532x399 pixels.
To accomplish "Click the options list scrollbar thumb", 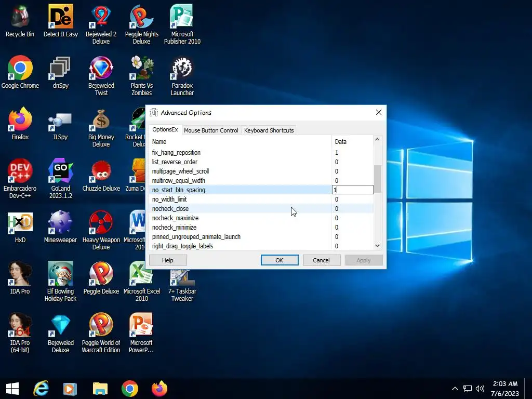I will coord(377,179).
